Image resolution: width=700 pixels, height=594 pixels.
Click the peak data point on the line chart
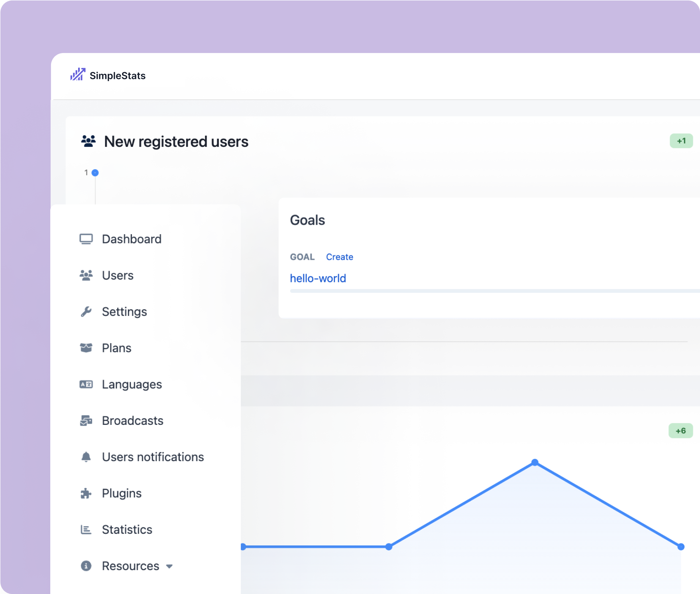[535, 462]
